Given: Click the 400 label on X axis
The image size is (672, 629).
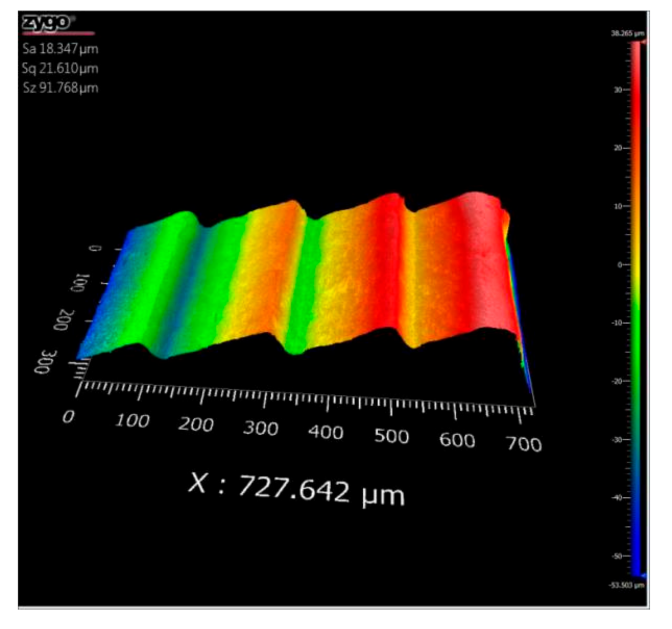Looking at the screenshot, I should (325, 432).
